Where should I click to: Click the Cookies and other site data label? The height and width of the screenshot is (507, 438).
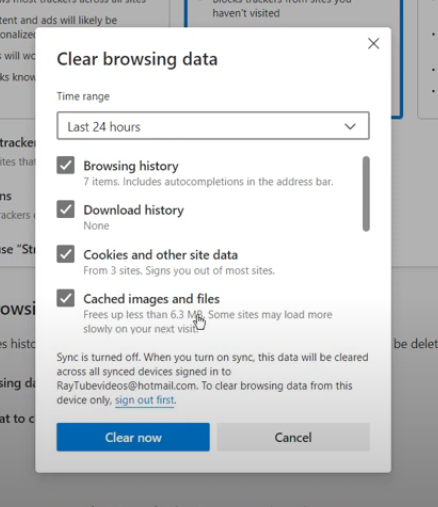pos(160,255)
